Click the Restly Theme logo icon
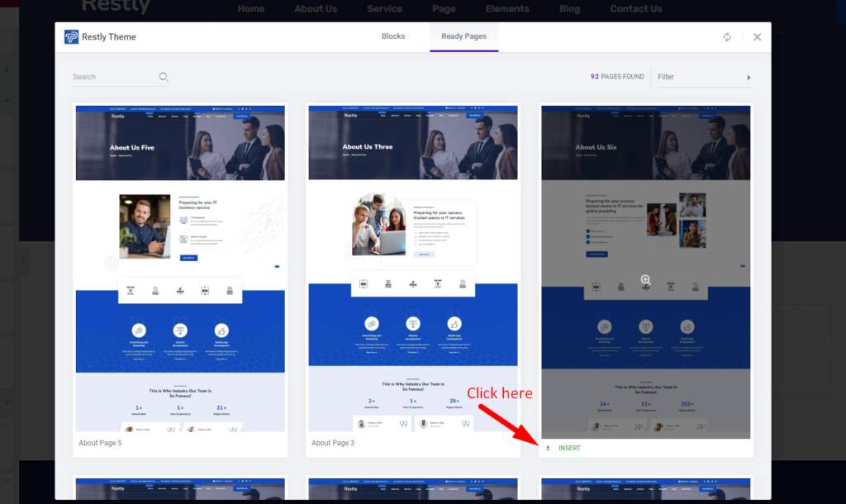Screen dimensions: 846x504 (72, 37)
